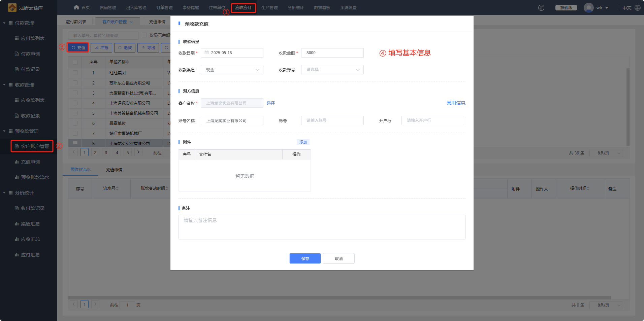This screenshot has height=321, width=644.
Task: Go to next page of customer table
Action: 138,152
